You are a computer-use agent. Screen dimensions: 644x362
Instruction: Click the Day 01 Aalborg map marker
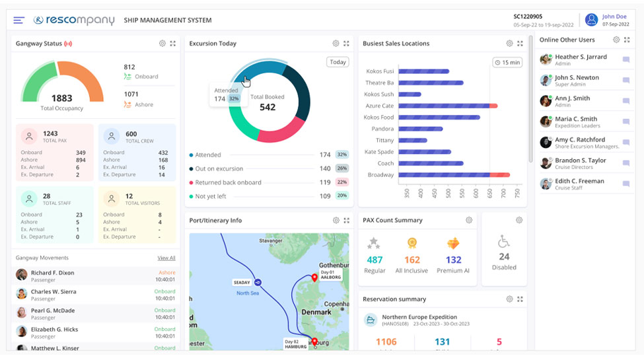click(314, 279)
